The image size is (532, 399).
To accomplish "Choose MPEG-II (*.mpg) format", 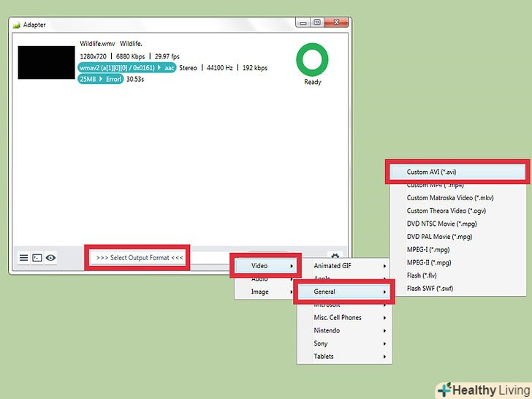I will point(457,262).
